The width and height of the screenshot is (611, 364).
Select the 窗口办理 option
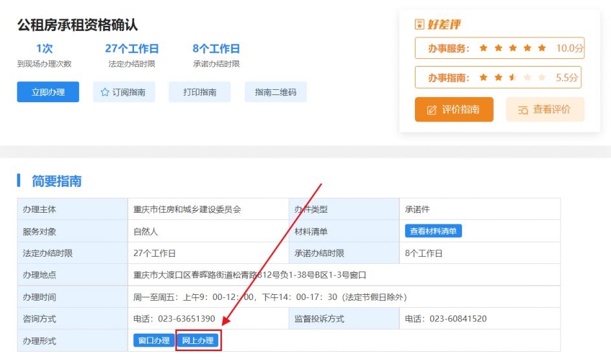coord(154,341)
